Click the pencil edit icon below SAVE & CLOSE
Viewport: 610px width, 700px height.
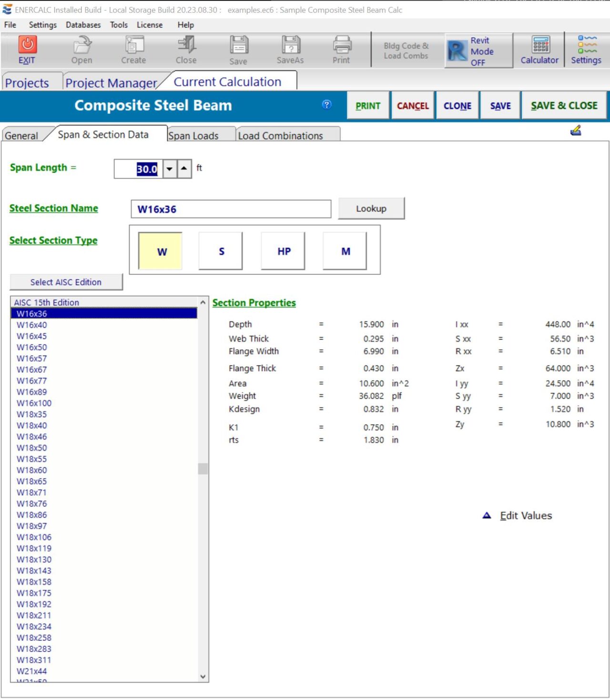coord(576,130)
